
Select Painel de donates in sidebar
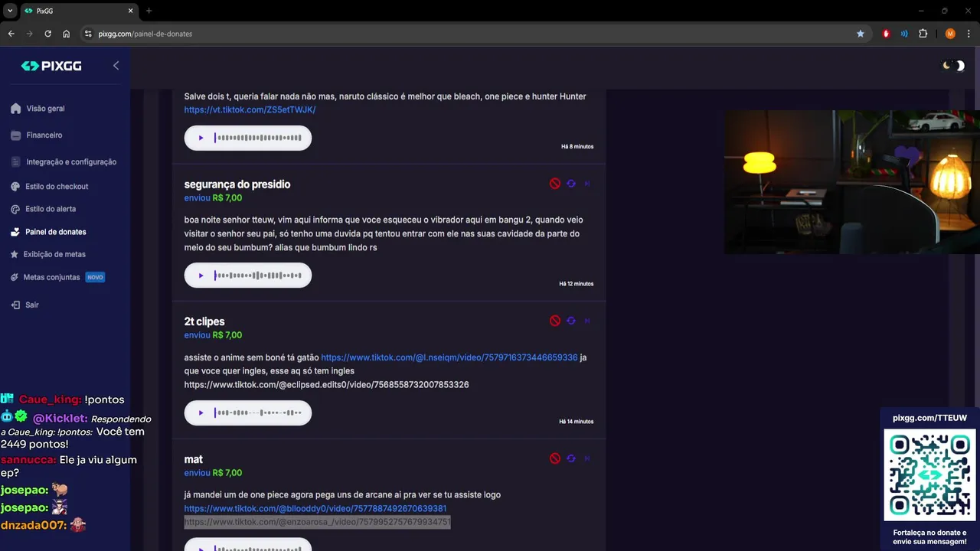click(49, 232)
